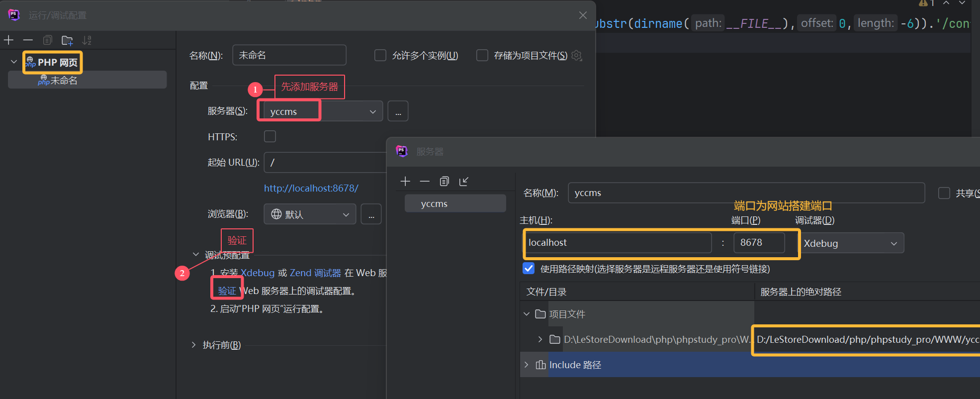The width and height of the screenshot is (980, 399).
Task: Click the browse button next to server dropdown
Action: coord(398,111)
